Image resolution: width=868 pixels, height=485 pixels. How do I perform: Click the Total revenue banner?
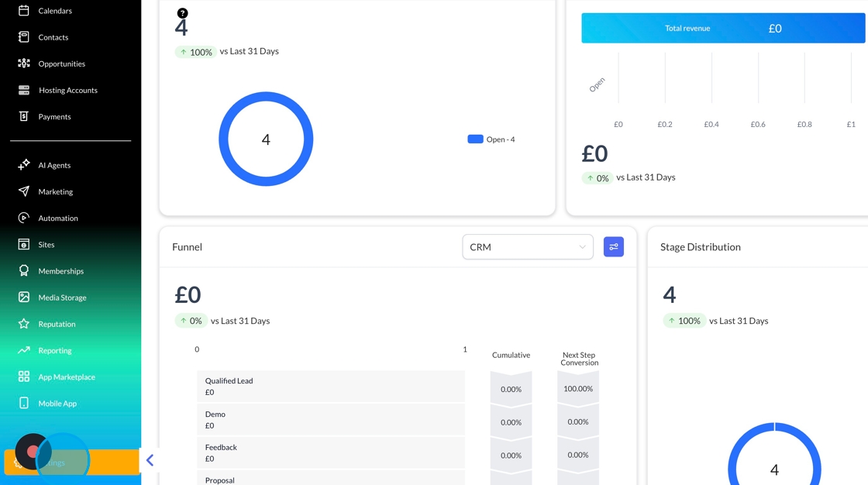tap(723, 28)
